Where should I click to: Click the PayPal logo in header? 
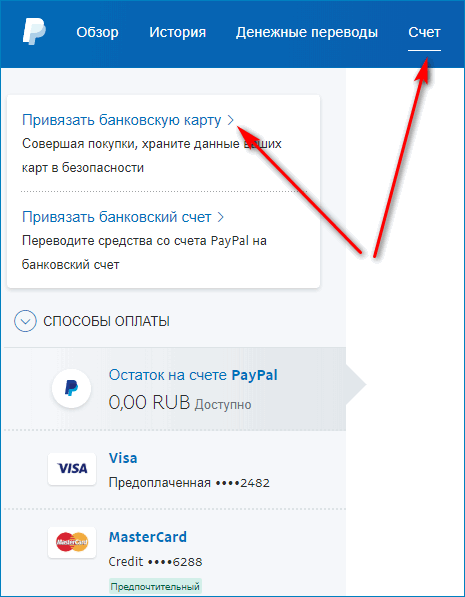(x=34, y=32)
